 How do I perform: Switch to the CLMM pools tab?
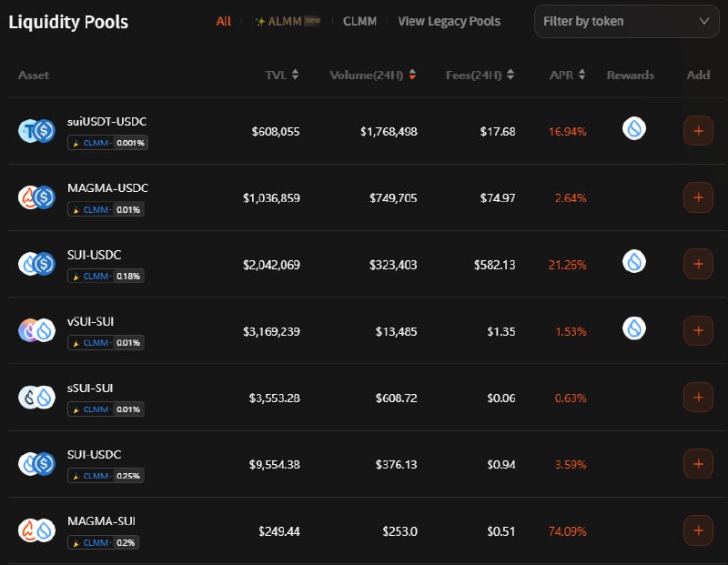(359, 21)
